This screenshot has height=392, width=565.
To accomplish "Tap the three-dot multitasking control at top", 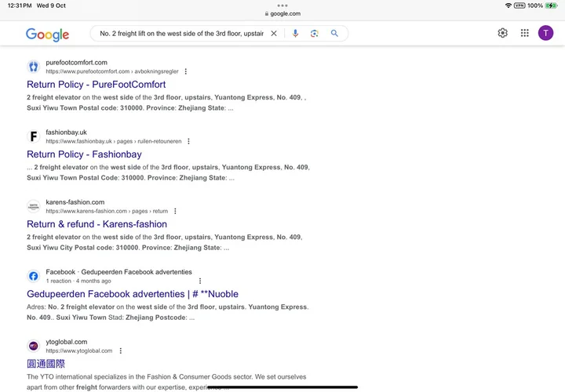I will (x=282, y=5).
